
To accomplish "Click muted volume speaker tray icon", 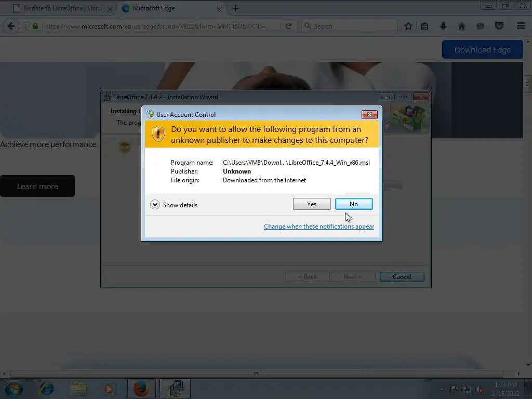I will tap(480, 390).
